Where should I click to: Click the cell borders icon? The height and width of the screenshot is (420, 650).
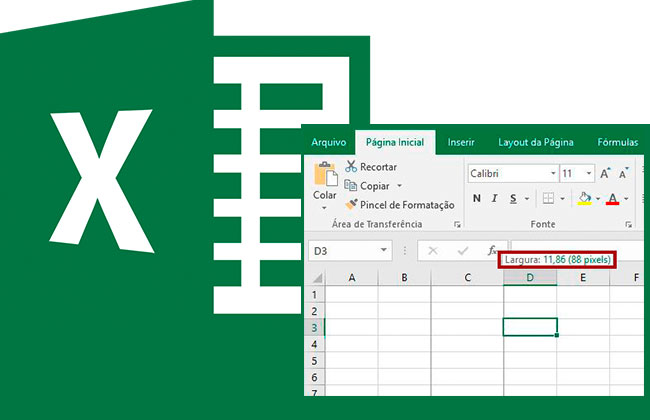(548, 199)
